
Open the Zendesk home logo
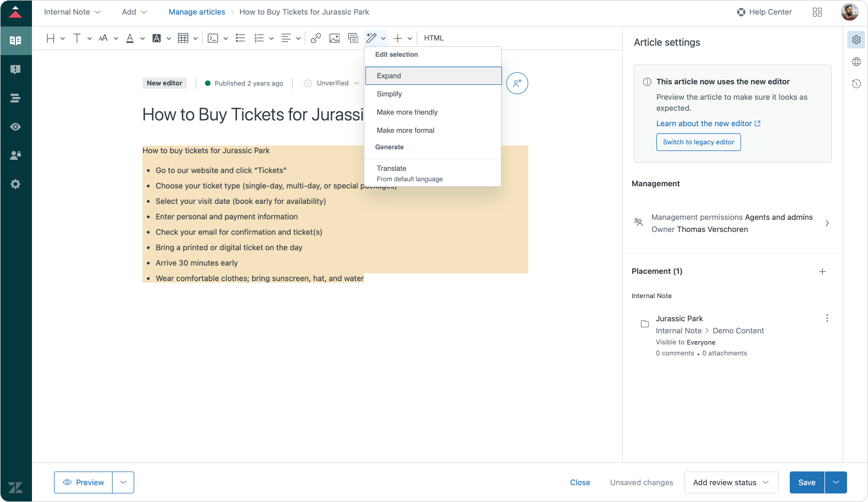15,12
